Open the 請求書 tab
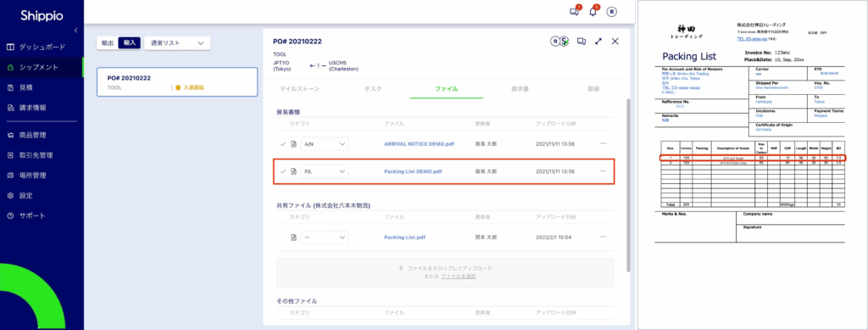The image size is (868, 330). 520,88
